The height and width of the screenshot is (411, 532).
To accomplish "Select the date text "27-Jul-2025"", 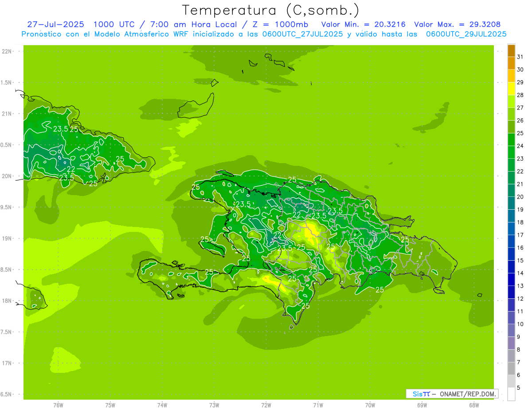I will 55,24.
